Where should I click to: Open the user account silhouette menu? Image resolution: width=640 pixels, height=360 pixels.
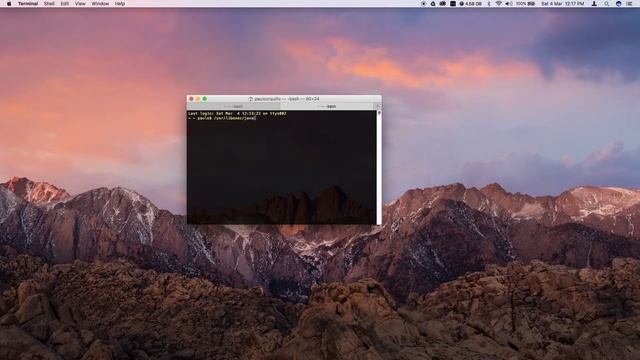(594, 4)
